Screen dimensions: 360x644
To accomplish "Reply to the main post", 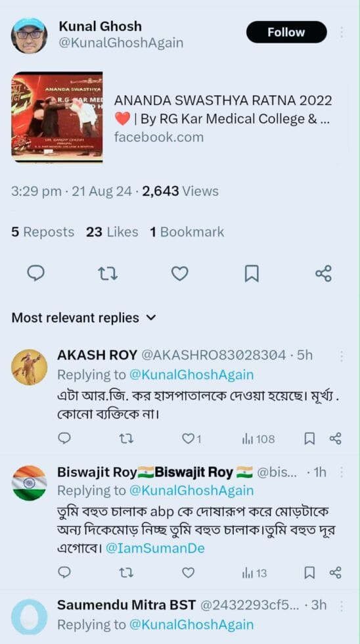I will point(35,273).
